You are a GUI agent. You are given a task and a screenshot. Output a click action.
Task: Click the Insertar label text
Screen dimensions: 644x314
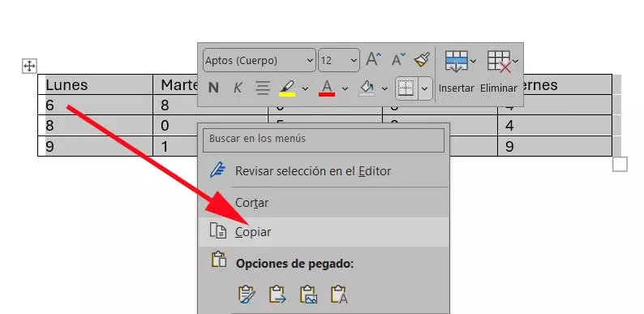coord(457,88)
